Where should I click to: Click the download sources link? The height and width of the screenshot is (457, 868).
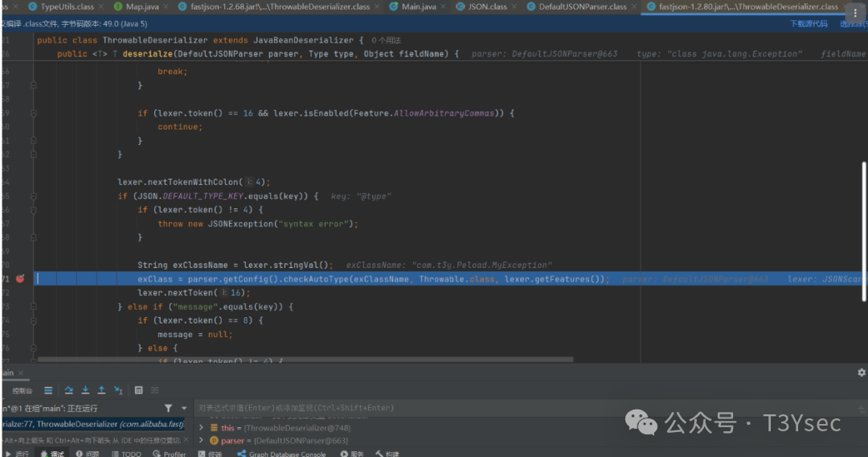[x=808, y=24]
